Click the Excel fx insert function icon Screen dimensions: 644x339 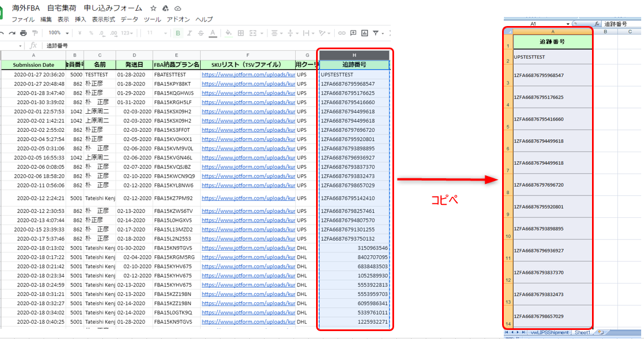[x=597, y=24]
